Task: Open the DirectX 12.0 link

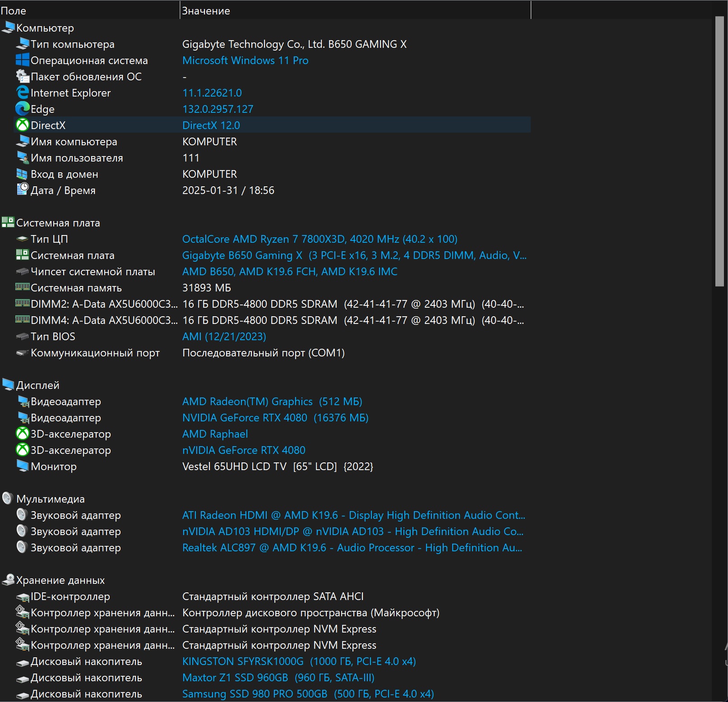Action: point(211,125)
